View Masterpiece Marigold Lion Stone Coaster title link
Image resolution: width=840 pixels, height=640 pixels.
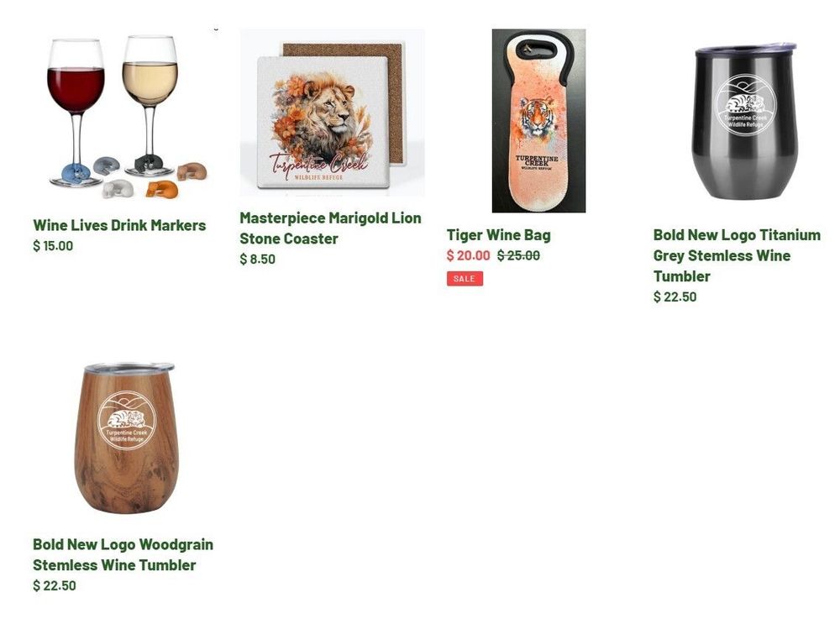click(330, 228)
